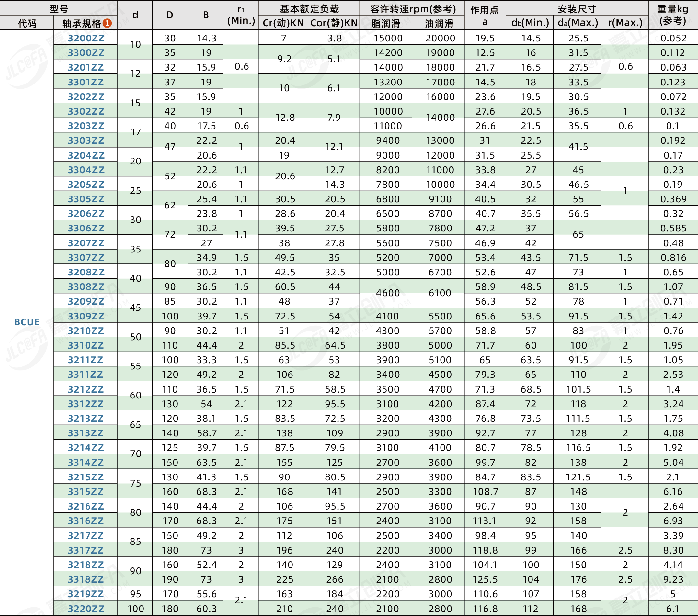Click the 安装尺寸 header cell
Screen dimensions: 698x616
[x=577, y=8]
